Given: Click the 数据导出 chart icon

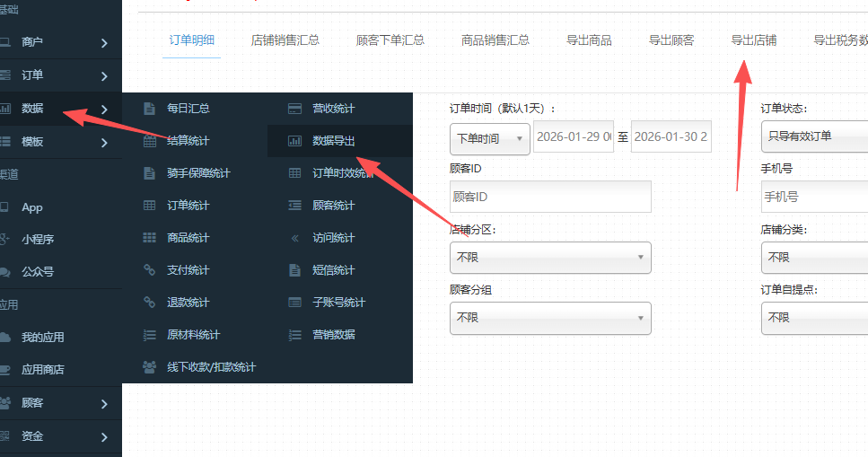Looking at the screenshot, I should [x=294, y=141].
